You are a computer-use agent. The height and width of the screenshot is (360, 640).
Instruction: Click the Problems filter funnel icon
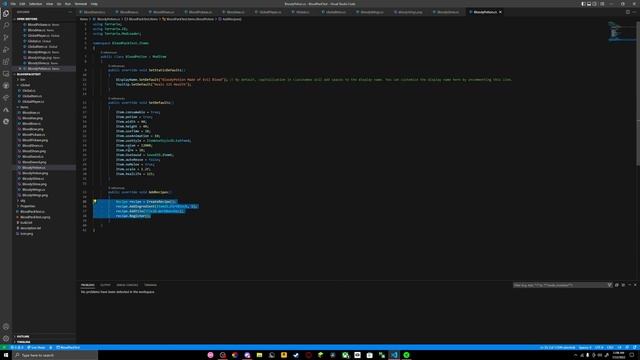tap(609, 285)
